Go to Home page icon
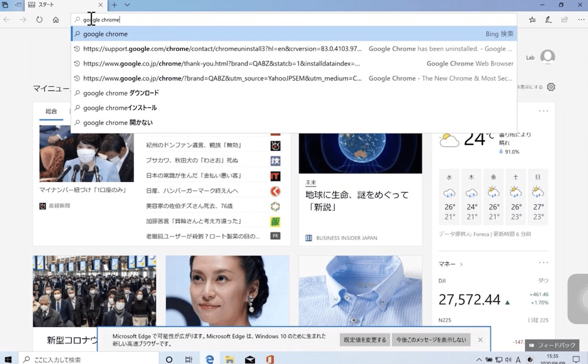 click(x=56, y=20)
